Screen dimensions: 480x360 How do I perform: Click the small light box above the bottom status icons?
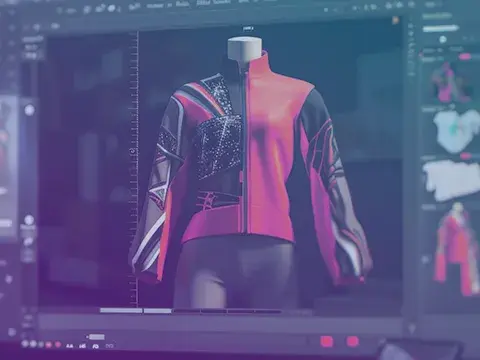point(97,337)
